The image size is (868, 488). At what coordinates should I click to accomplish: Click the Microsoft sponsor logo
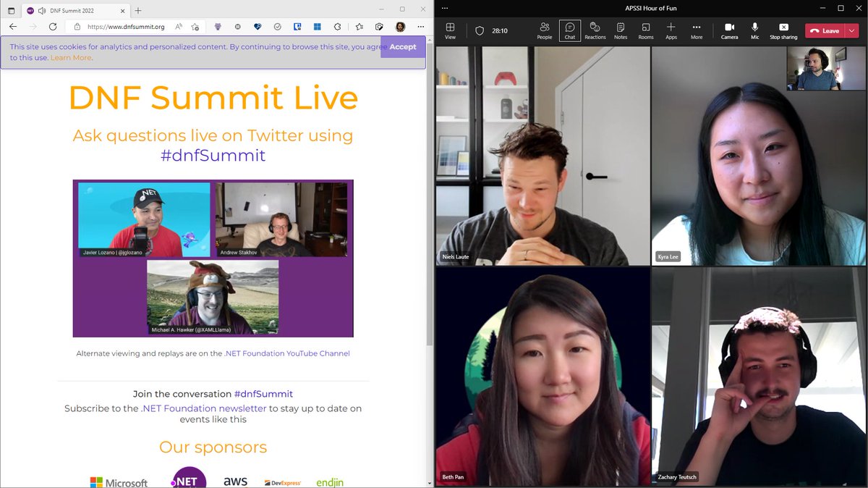[x=119, y=482]
